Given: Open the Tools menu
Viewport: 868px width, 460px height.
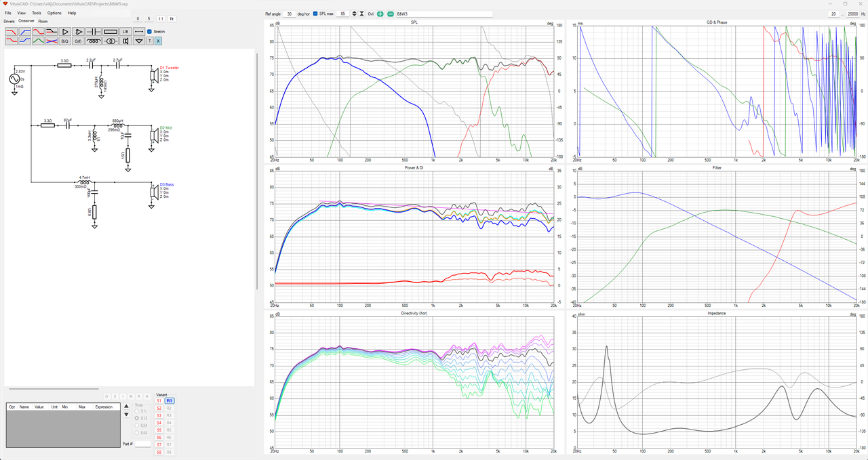Looking at the screenshot, I should coord(37,13).
